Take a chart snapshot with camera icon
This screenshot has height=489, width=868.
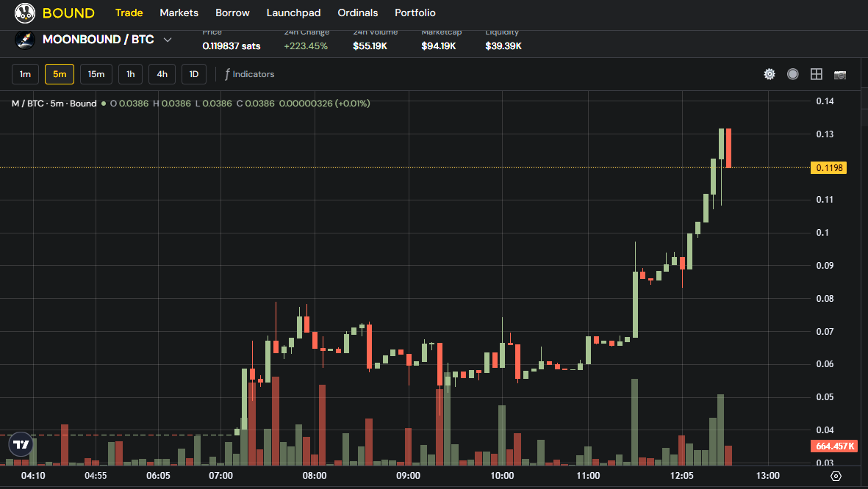tap(840, 75)
